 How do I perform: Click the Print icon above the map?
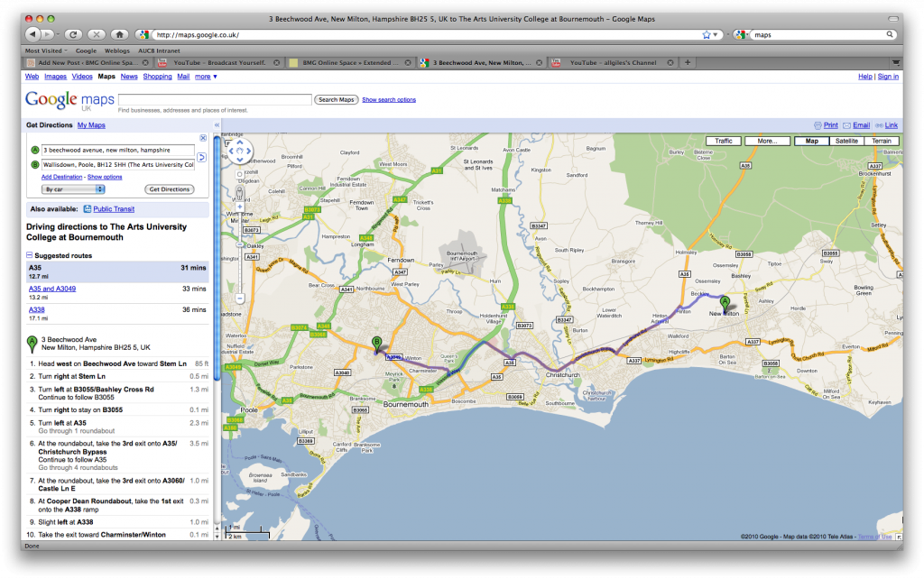click(x=818, y=125)
